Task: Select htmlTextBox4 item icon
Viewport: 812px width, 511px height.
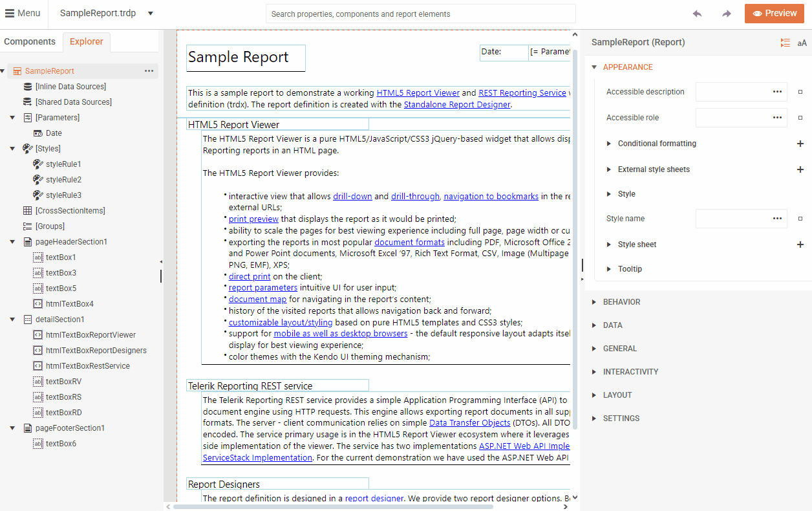Action: coord(38,304)
